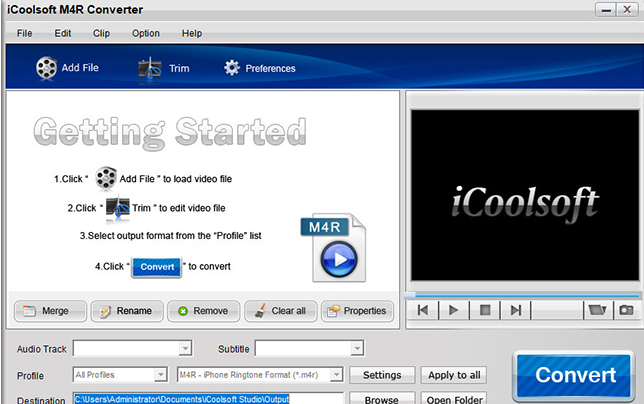The height and width of the screenshot is (404, 644).
Task: Click the Rename button
Action: coord(127,311)
